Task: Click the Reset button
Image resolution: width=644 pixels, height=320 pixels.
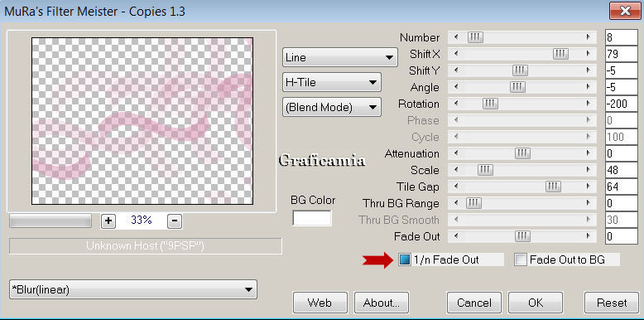Action: (x=612, y=303)
